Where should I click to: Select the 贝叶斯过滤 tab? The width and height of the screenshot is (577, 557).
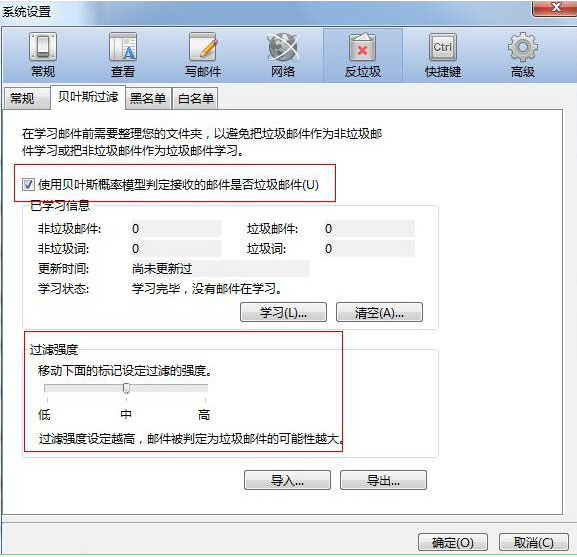pos(88,97)
